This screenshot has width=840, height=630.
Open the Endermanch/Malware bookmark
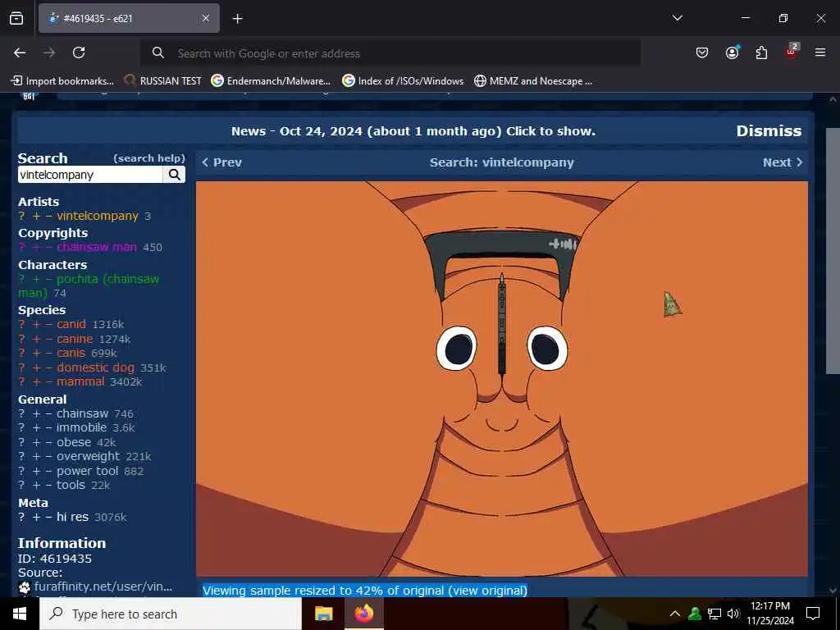[x=271, y=81]
